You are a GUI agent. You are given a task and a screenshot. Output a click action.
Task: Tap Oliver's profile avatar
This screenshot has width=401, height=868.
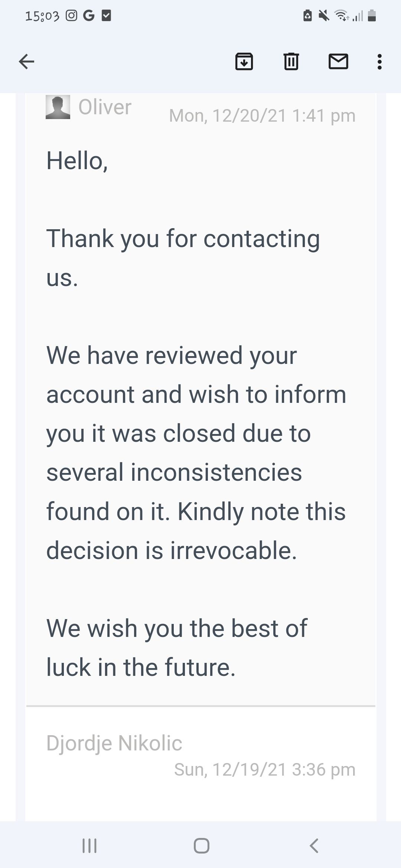click(x=58, y=107)
